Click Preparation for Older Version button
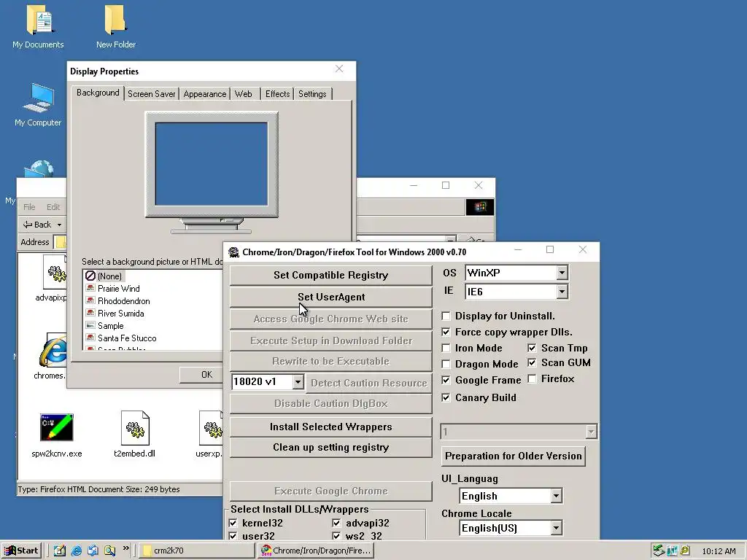The image size is (747, 560). coord(513,456)
